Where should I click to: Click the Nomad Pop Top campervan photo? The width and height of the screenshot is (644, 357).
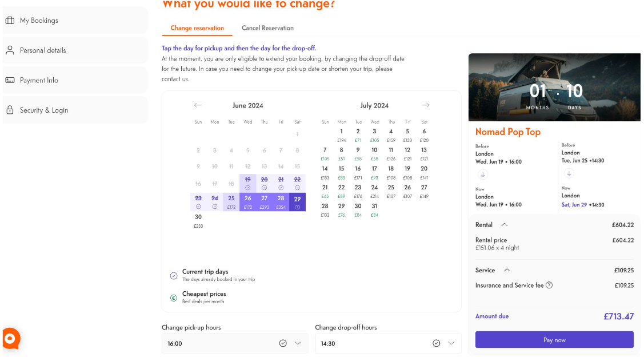click(554, 87)
